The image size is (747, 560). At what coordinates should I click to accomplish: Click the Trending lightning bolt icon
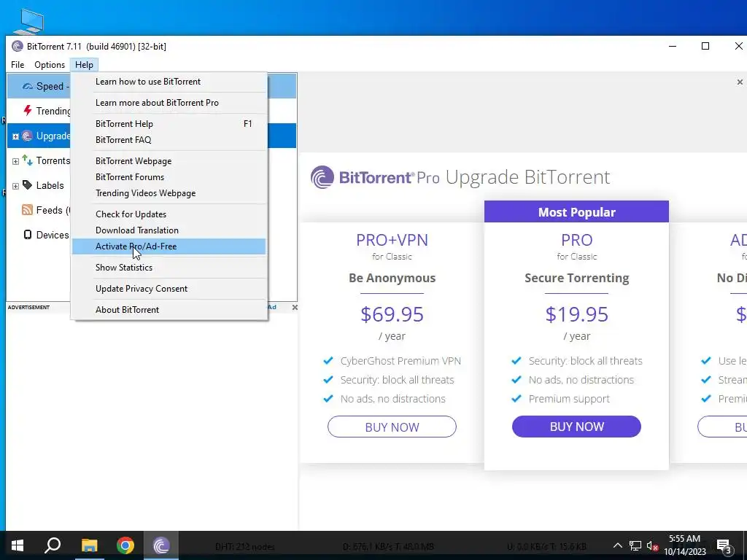(x=28, y=111)
